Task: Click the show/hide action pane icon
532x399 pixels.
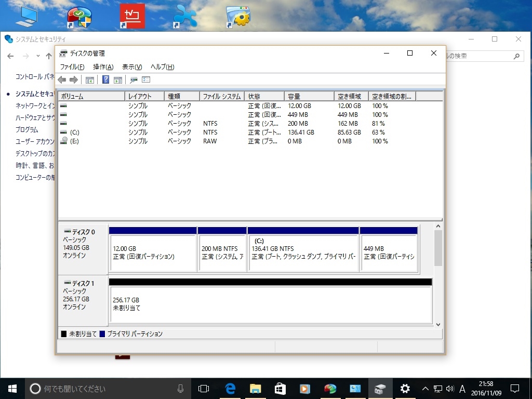Action: coord(118,79)
